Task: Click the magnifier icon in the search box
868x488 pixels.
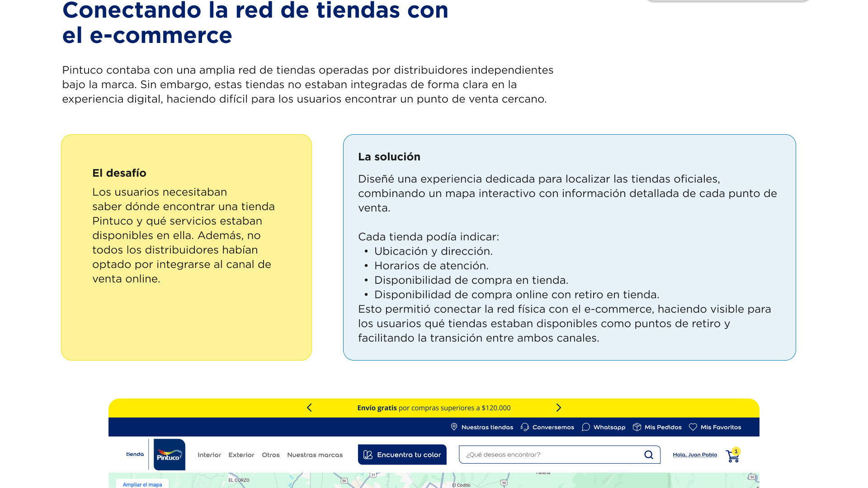Action: [649, 455]
